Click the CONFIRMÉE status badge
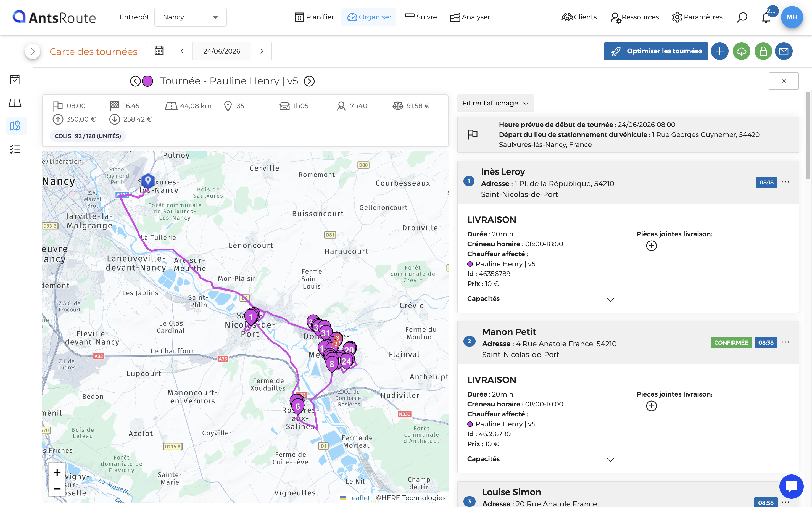The height and width of the screenshot is (507, 812). [x=731, y=343]
